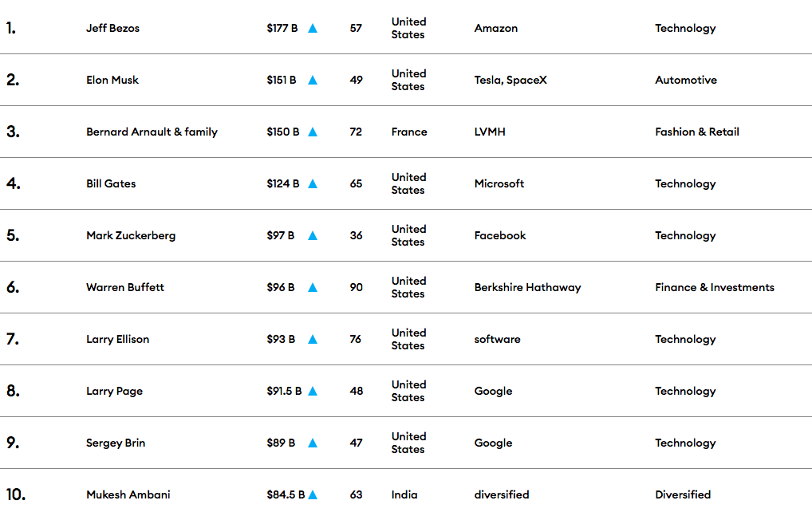812x520 pixels.
Task: Click the rank number 10. label
Action: coord(16,495)
